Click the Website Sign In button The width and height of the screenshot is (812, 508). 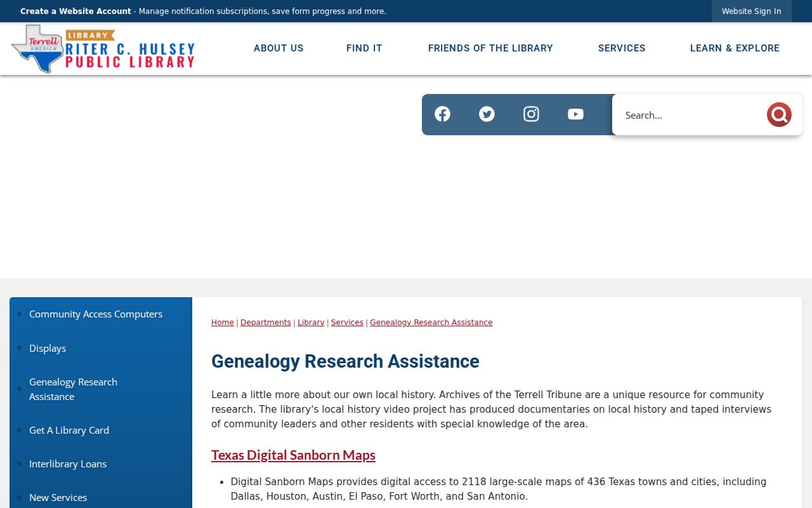point(751,11)
